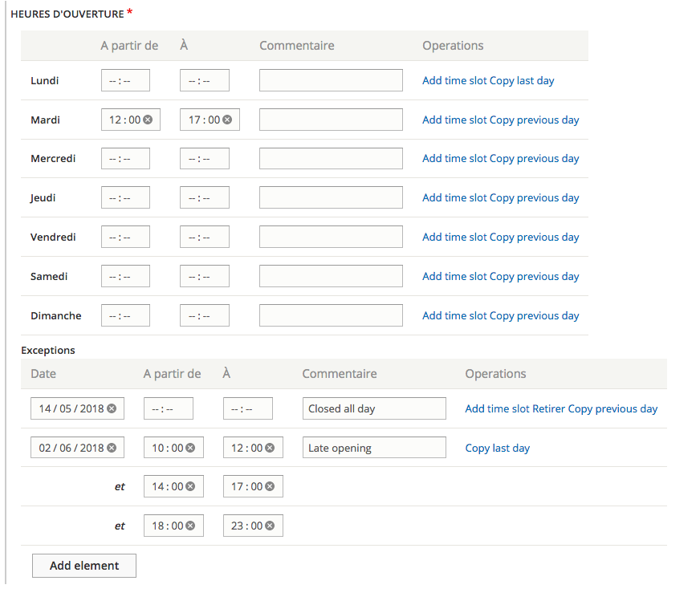Click the Add element button
Image resolution: width=700 pixels, height=601 pixels.
coord(84,566)
